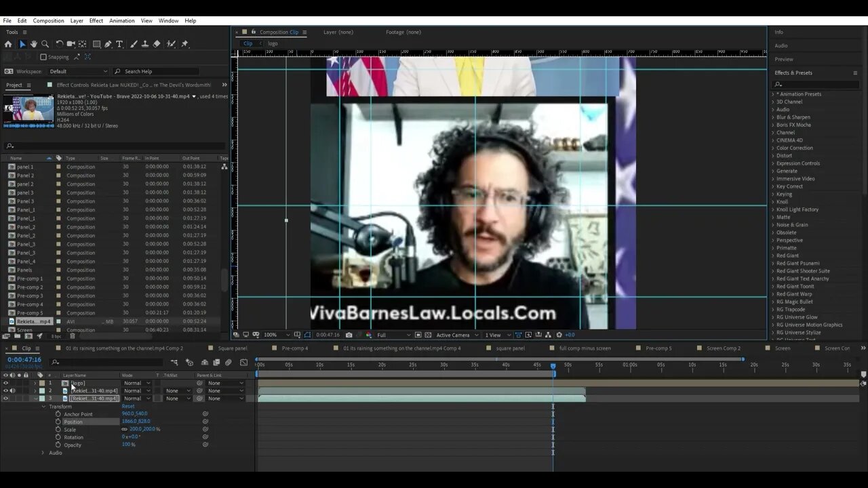Viewport: 868px width, 488px height.
Task: Toggle visibility of layer 2
Action: coord(5,390)
